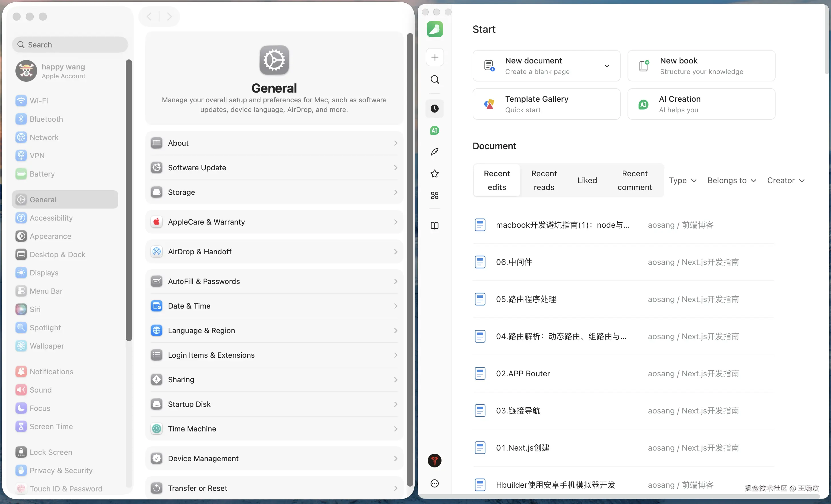Image resolution: width=831 pixels, height=504 pixels.
Task: Open favorites via the star icon
Action: pos(434,174)
